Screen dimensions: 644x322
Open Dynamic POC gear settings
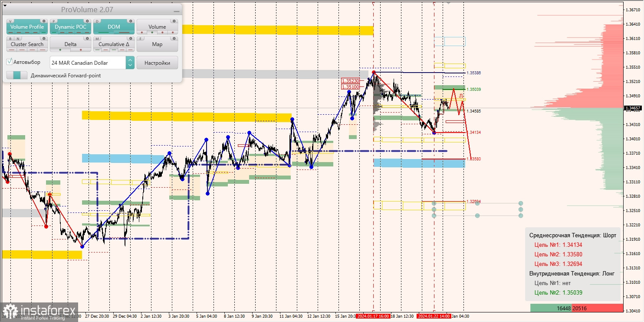[x=87, y=21]
